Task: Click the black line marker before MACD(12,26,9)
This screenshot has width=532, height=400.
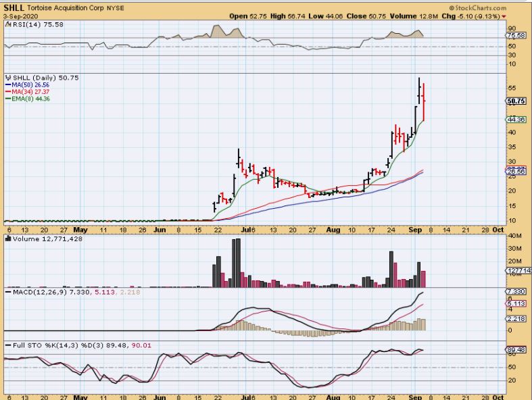Action: pyautogui.click(x=8, y=292)
